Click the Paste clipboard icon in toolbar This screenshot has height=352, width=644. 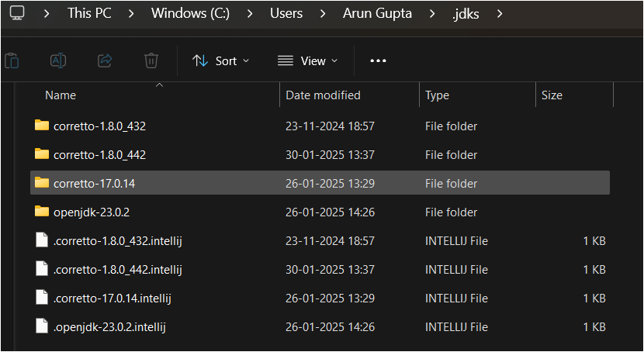click(x=12, y=61)
